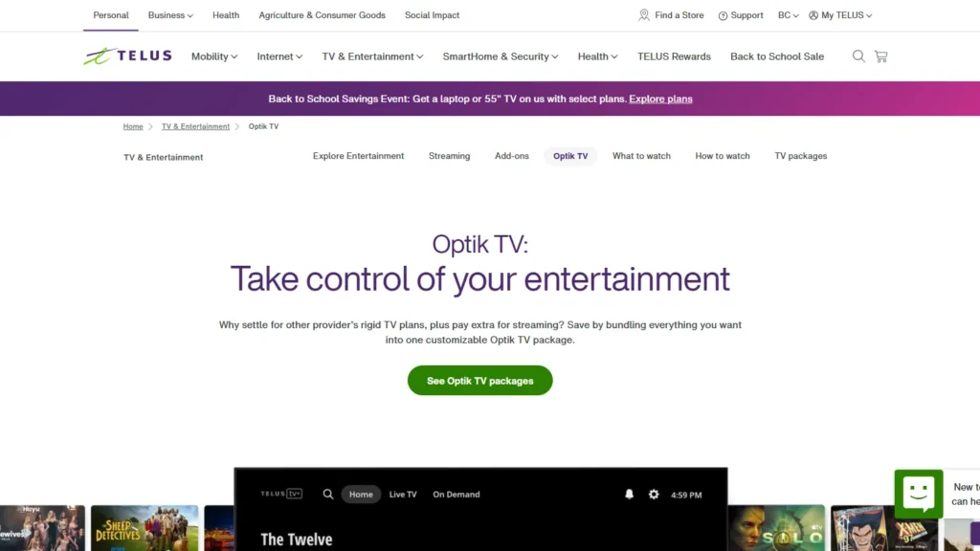Expand the Internet menu

(x=279, y=56)
